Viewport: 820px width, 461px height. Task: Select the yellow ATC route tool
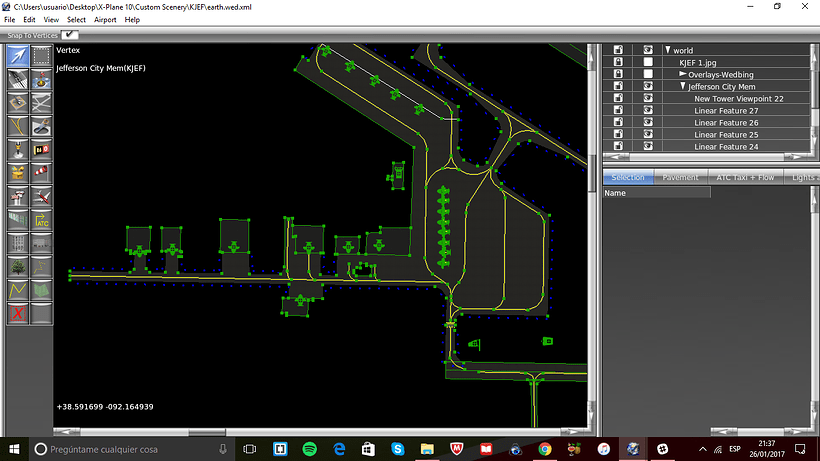tap(41, 220)
